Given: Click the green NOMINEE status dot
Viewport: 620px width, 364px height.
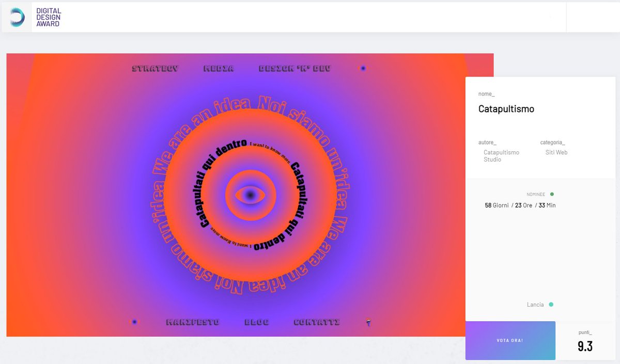Looking at the screenshot, I should click(552, 194).
